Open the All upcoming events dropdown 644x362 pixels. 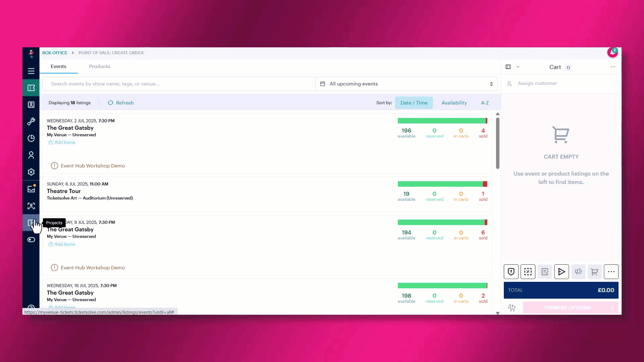point(406,84)
